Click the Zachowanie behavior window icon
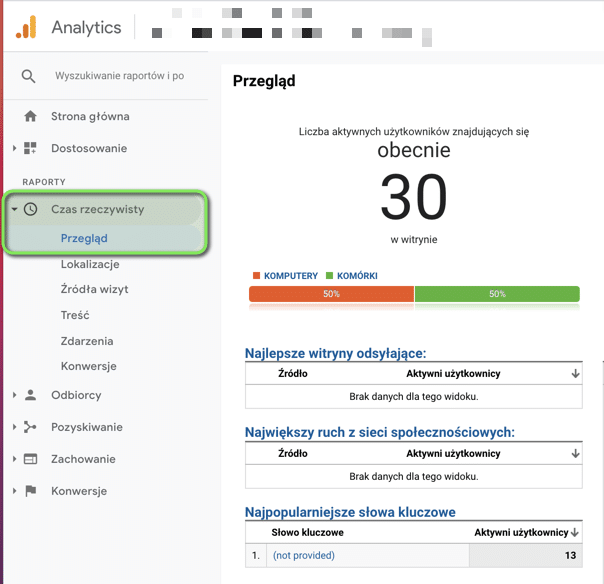The image size is (604, 584). [x=30, y=459]
